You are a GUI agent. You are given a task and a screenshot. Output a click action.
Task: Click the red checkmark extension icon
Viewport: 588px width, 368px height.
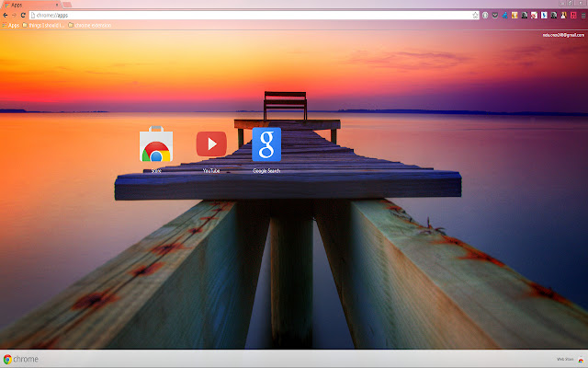tap(534, 15)
